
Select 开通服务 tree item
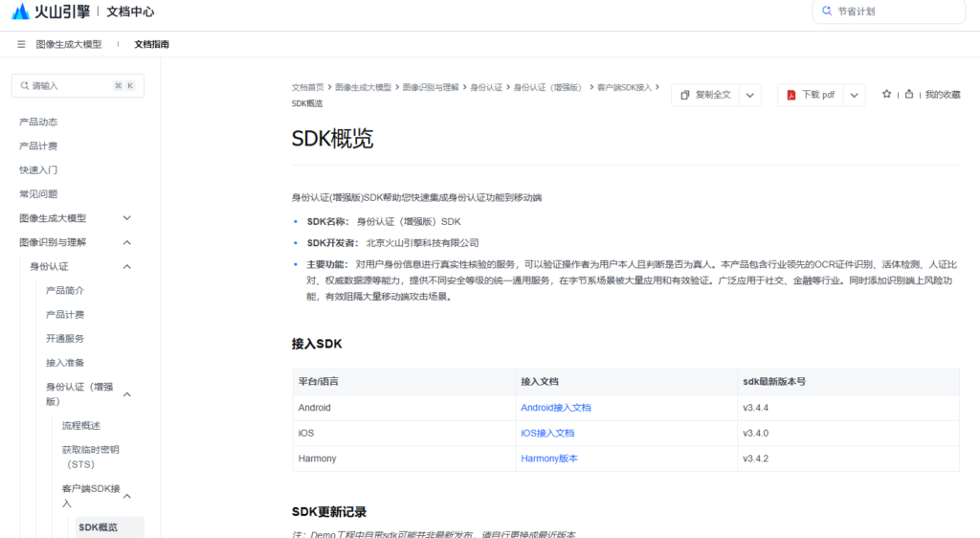pyautogui.click(x=65, y=339)
